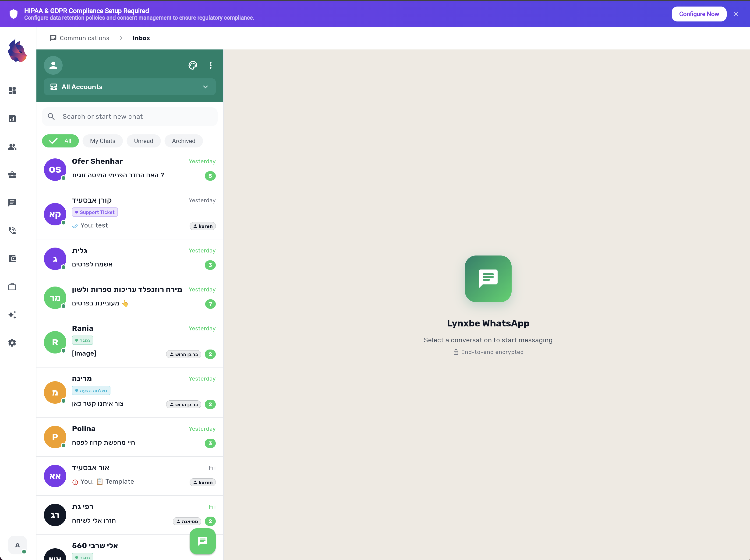Open the theme palette picker in chat header
750x560 pixels.
click(x=193, y=65)
